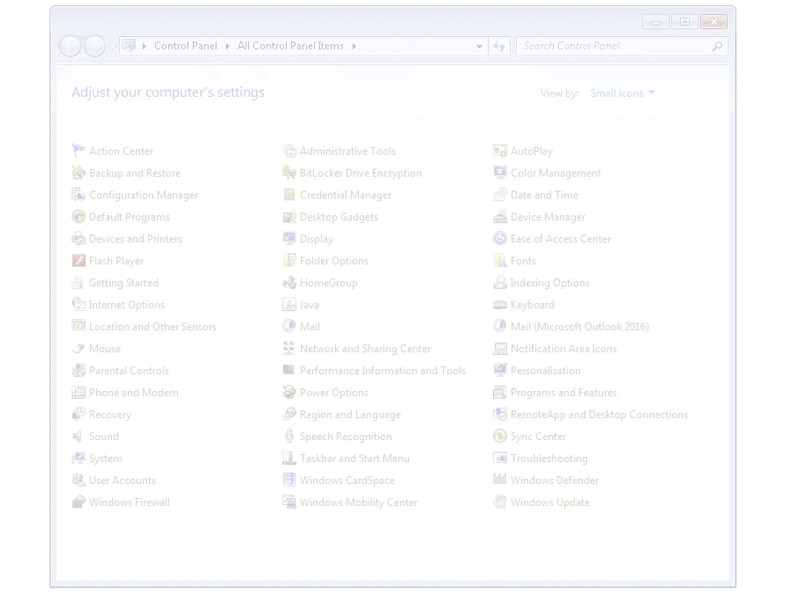Open BitLocker Drive Encryption icon
The height and width of the screenshot is (600, 800).
click(x=289, y=172)
